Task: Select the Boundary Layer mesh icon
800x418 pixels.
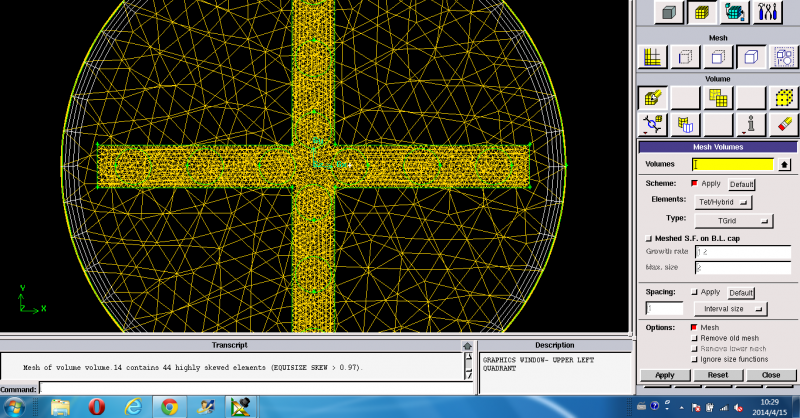Action: click(653, 57)
